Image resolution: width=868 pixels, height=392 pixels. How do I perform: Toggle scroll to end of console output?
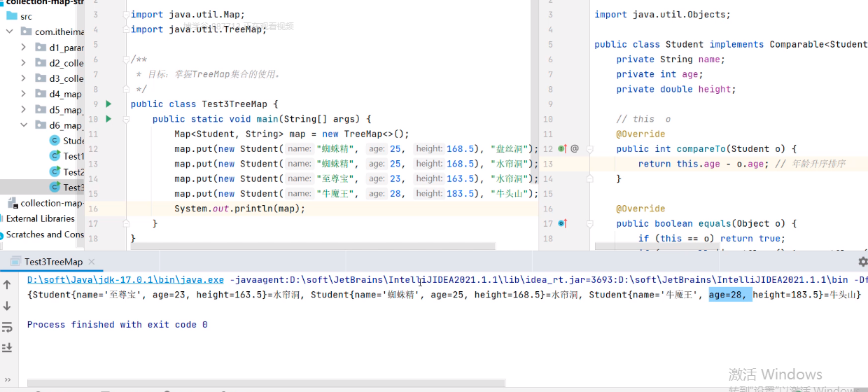coord(7,347)
